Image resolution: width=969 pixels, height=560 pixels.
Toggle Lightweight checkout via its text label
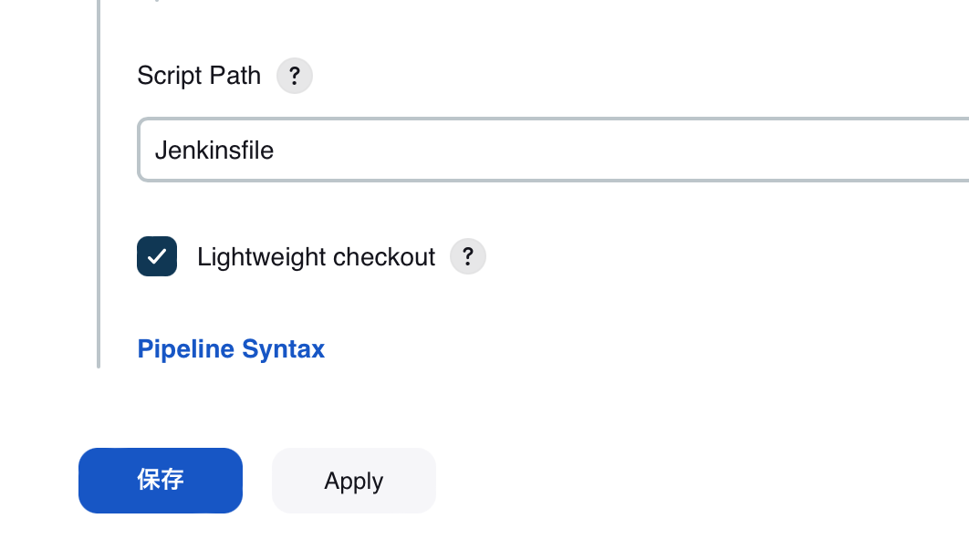316,257
